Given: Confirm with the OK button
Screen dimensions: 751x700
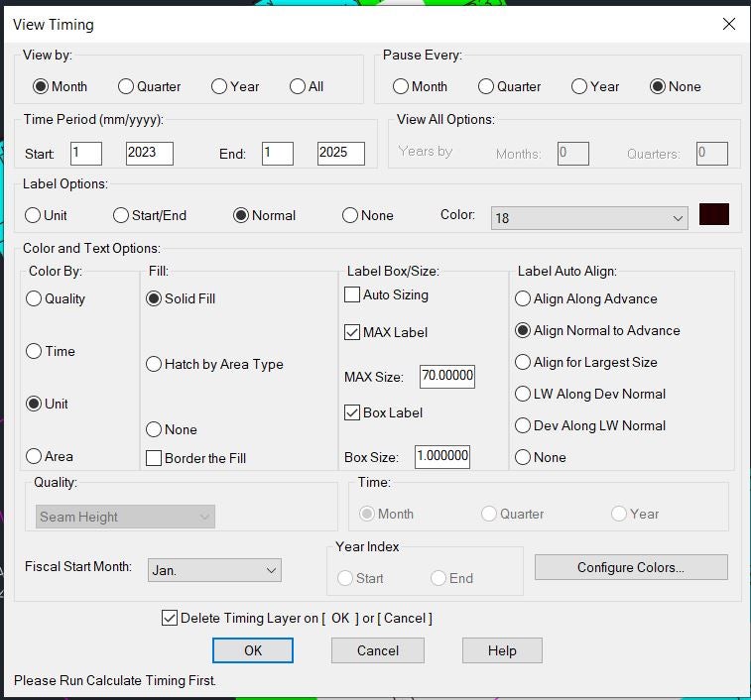Looking at the screenshot, I should (253, 650).
